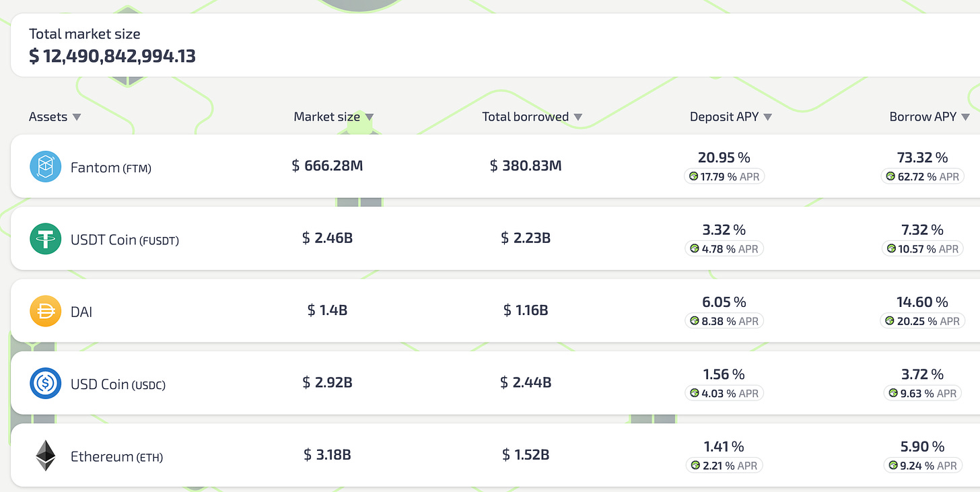Click the Ethereum diamond icon

pos(46,456)
